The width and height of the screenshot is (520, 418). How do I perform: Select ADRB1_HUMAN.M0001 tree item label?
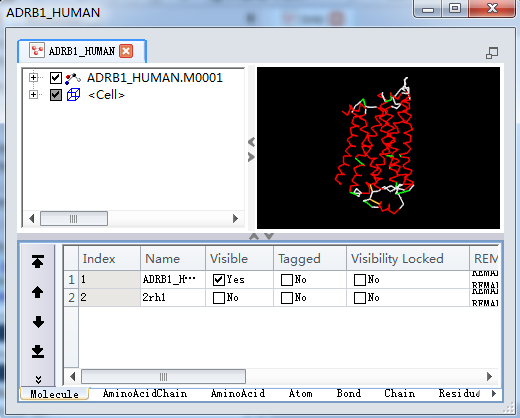[155, 78]
